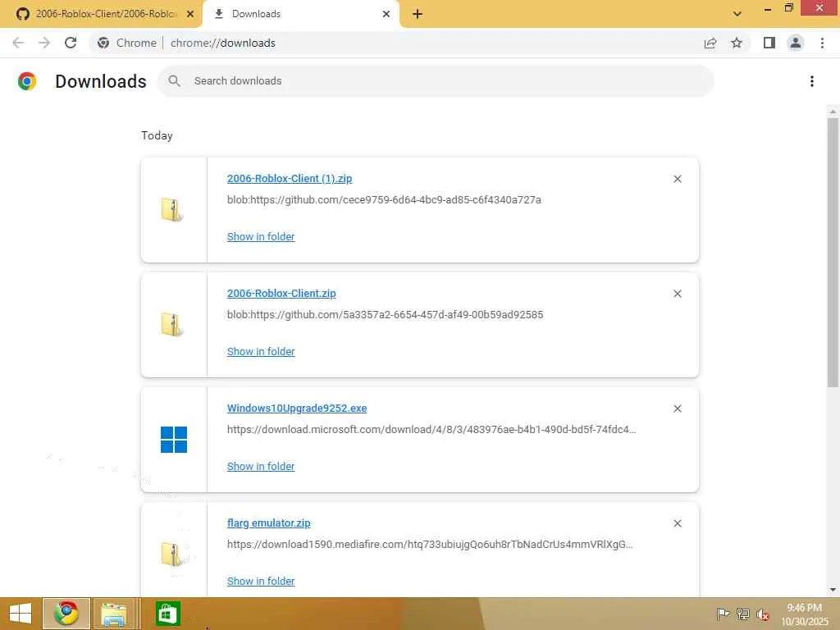
Task: Close the GitHub 2006-Roblox-Client tab
Action: [x=190, y=14]
